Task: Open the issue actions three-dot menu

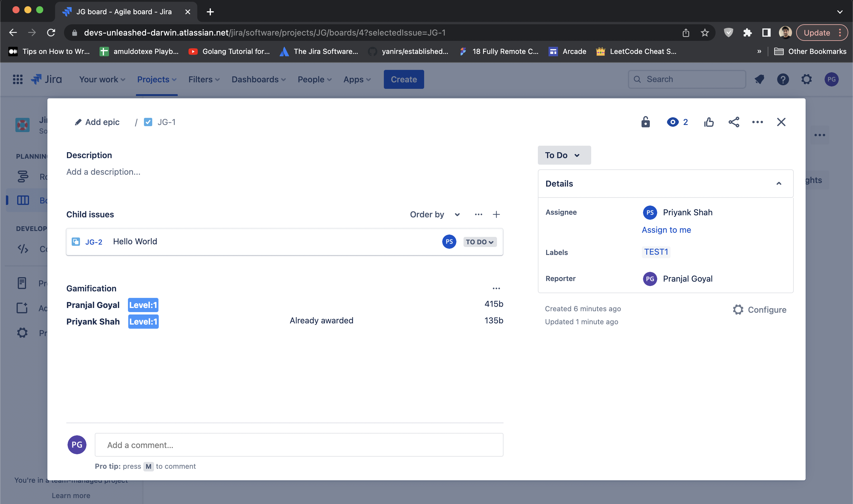Action: click(757, 122)
